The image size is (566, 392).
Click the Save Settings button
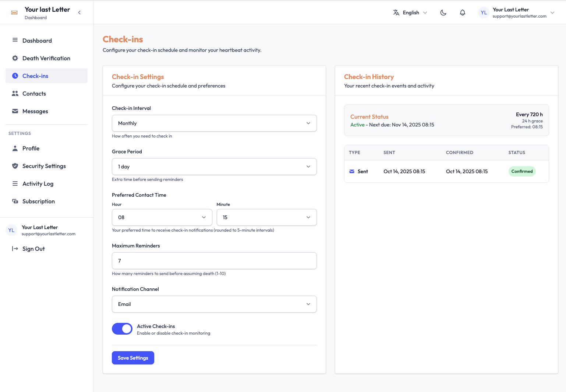pyautogui.click(x=133, y=358)
